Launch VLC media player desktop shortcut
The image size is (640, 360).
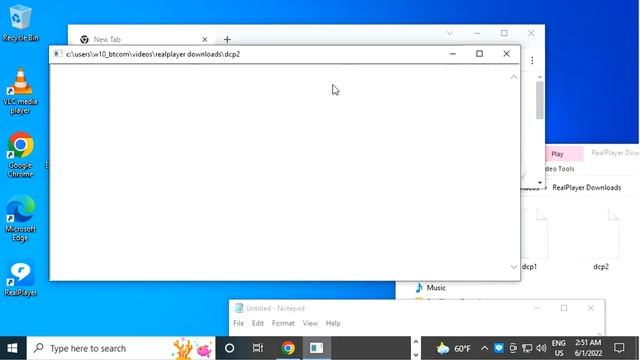[20, 91]
